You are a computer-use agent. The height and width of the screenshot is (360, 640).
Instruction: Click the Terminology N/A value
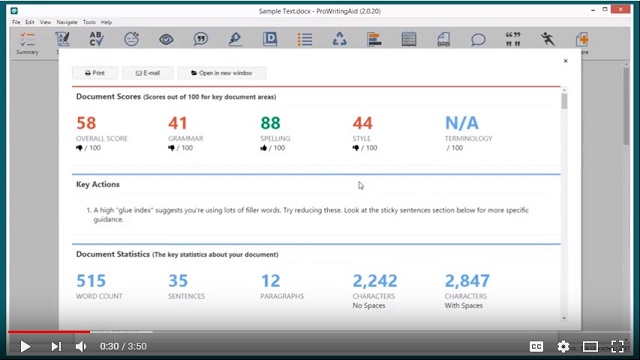pos(462,123)
